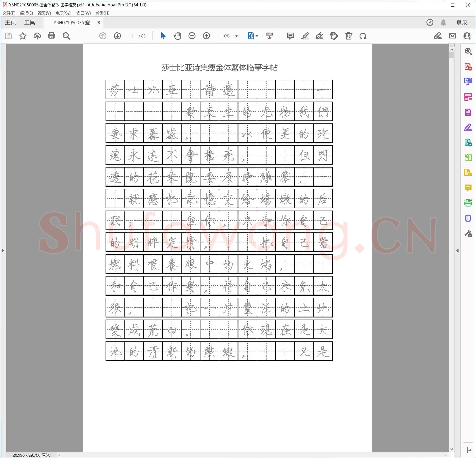Screen dimensions: 476x458
Task: Click the document title 莎士比亚诗集瘦金体繁体临摹字帖
Action: click(219, 68)
